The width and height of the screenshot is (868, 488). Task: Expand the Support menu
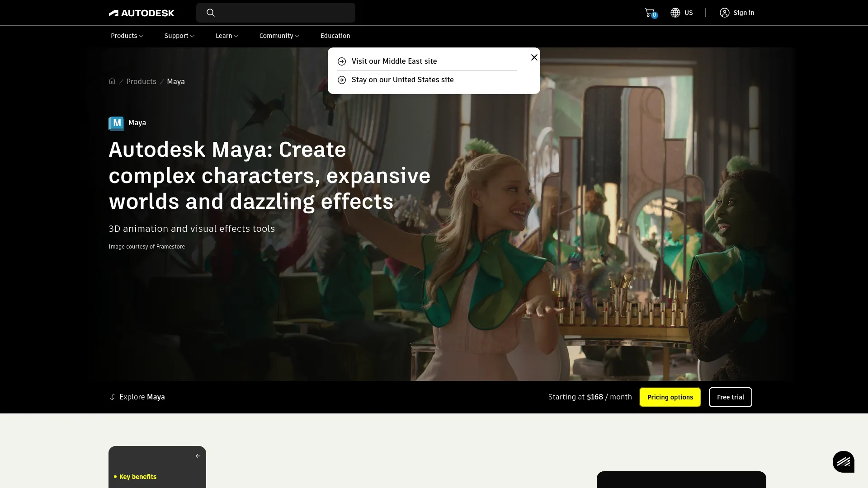pyautogui.click(x=179, y=36)
